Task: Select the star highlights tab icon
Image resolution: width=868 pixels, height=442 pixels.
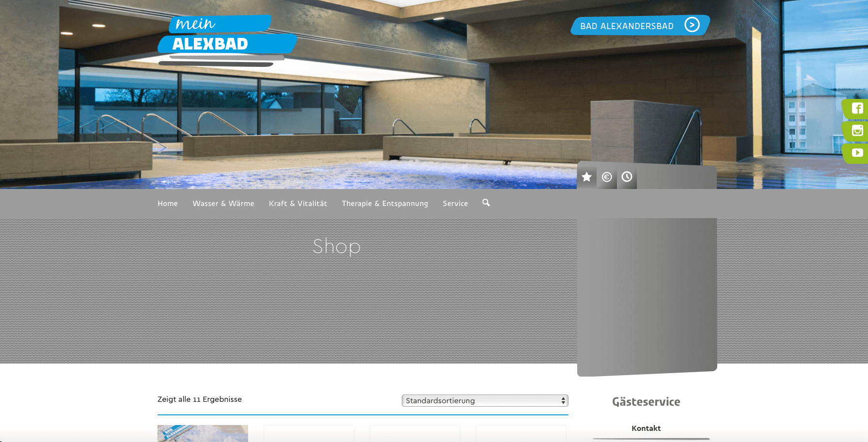Action: (x=587, y=177)
